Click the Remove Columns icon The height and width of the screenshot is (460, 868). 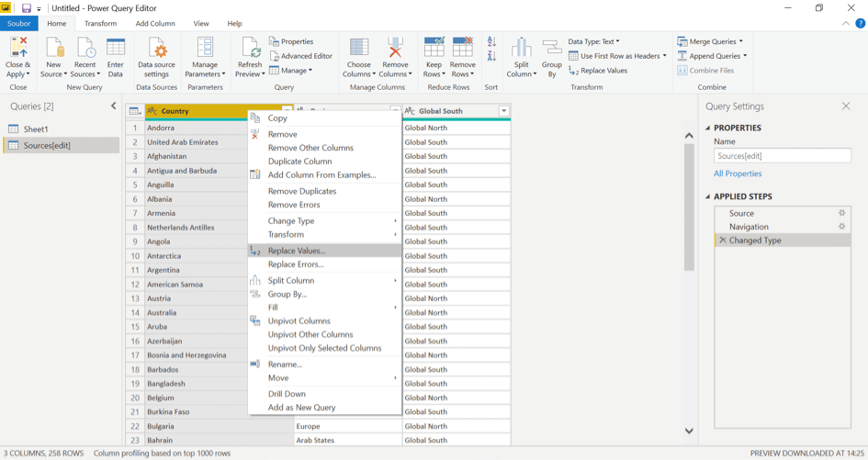coord(395,48)
